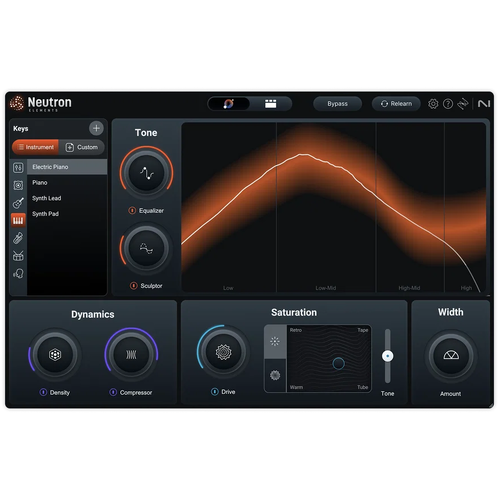
Task: Select the bright saturation style icon
Action: (275, 341)
